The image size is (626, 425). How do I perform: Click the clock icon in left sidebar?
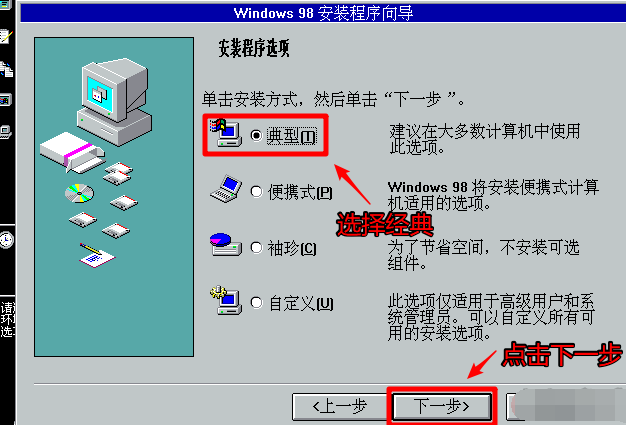pos(6,240)
